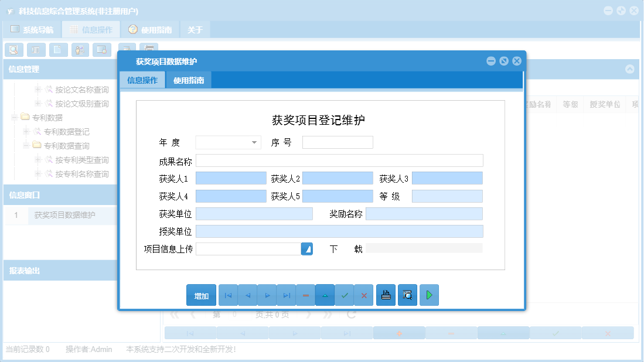Go to the next record

pyautogui.click(x=267, y=295)
